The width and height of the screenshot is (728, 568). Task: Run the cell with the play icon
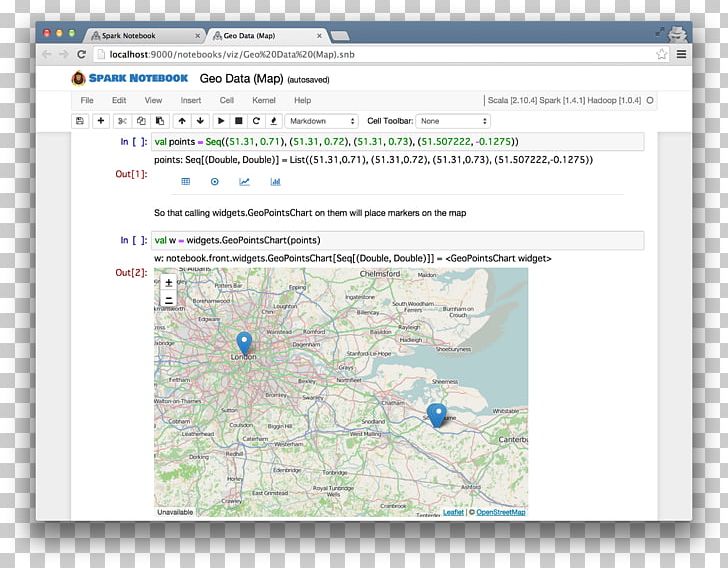221,121
